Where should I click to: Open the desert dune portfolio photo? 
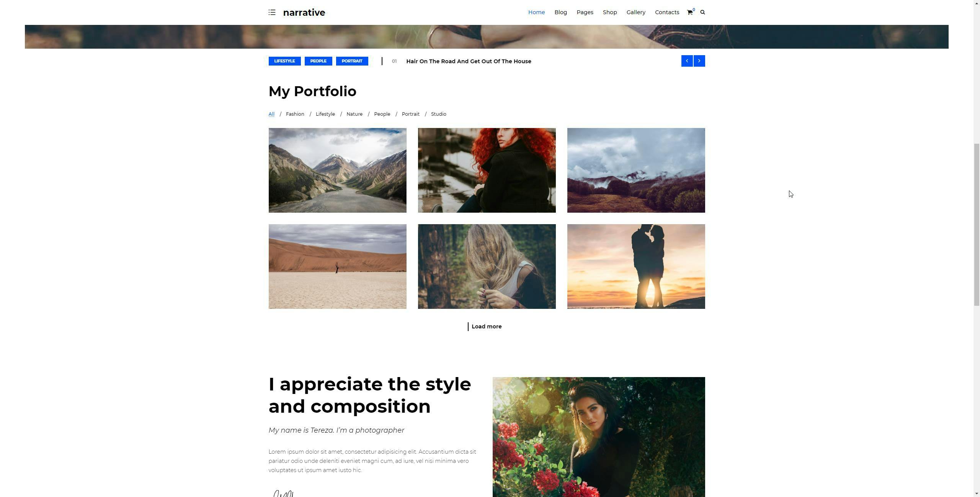(337, 266)
